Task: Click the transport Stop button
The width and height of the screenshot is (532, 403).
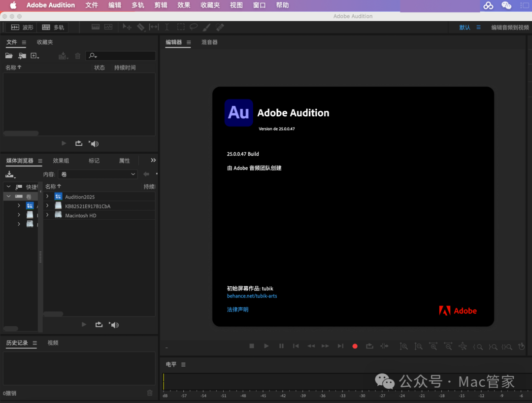Action: coord(251,346)
